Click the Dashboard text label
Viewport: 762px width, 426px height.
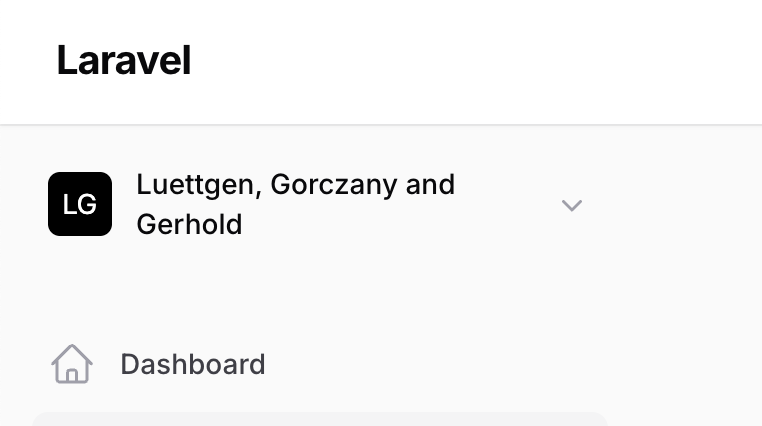click(x=192, y=364)
